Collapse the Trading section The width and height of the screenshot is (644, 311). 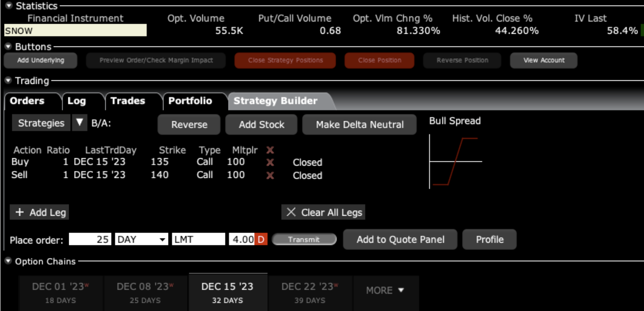(x=9, y=81)
